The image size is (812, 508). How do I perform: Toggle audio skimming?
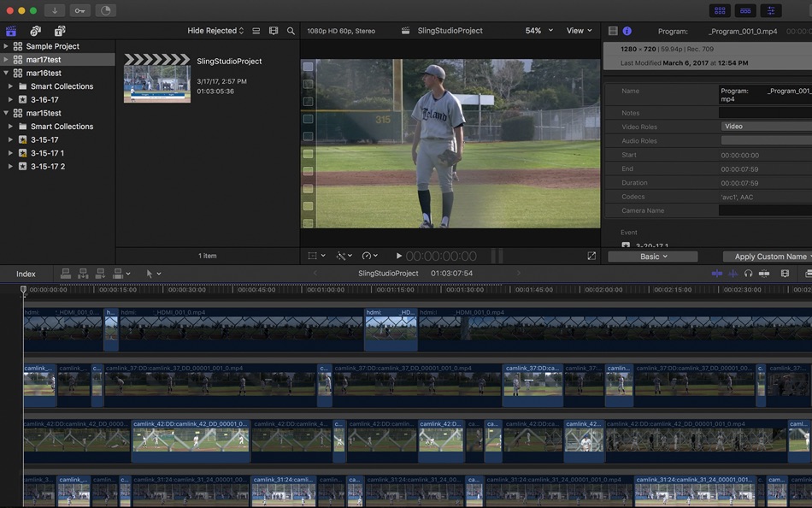(x=733, y=274)
